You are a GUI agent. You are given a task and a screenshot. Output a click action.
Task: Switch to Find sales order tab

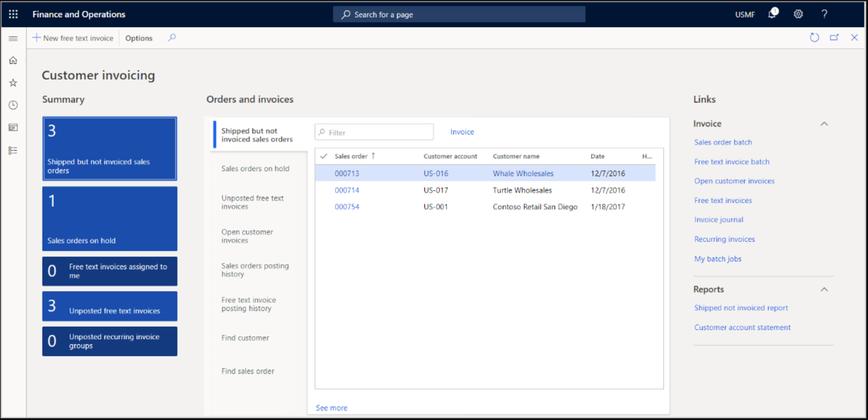(x=248, y=371)
